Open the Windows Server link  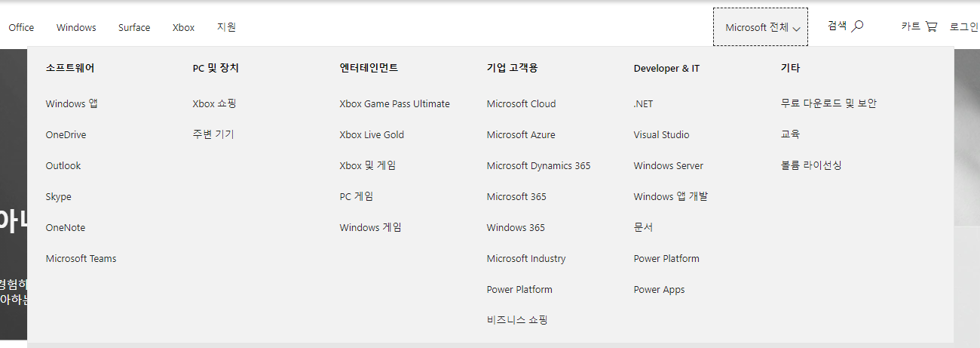(x=668, y=165)
